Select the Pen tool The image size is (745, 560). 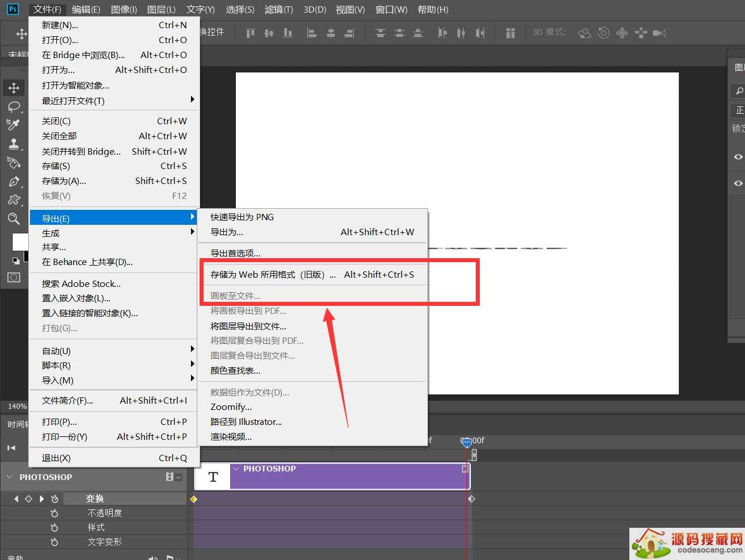coord(14,182)
